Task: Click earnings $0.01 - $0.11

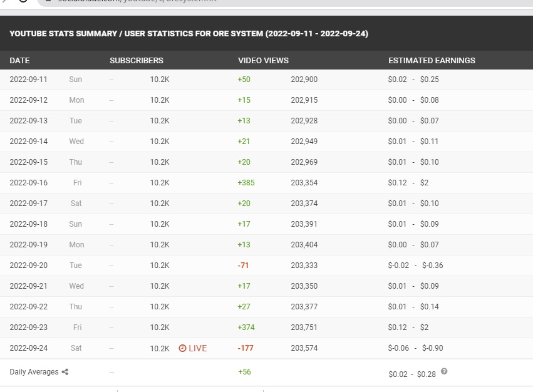Action: click(413, 142)
